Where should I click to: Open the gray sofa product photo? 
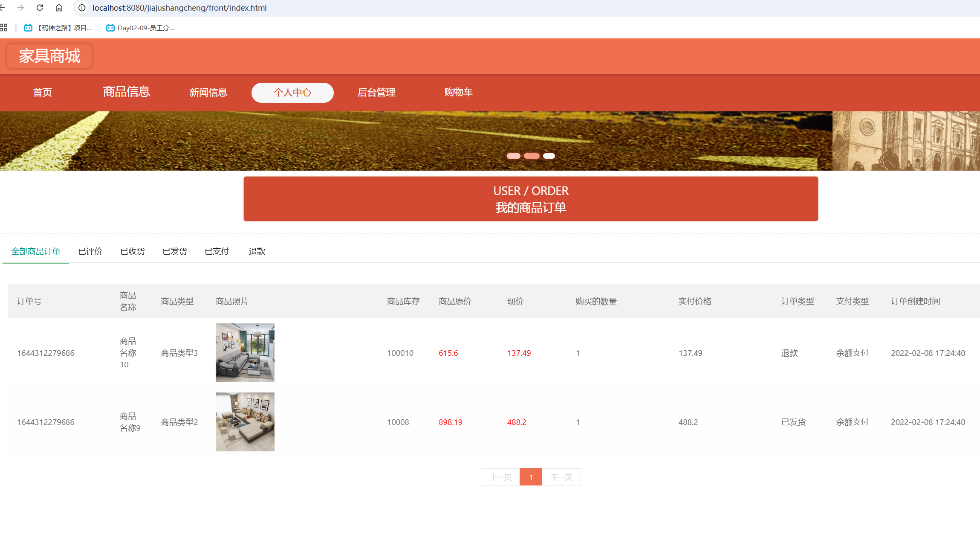click(245, 352)
